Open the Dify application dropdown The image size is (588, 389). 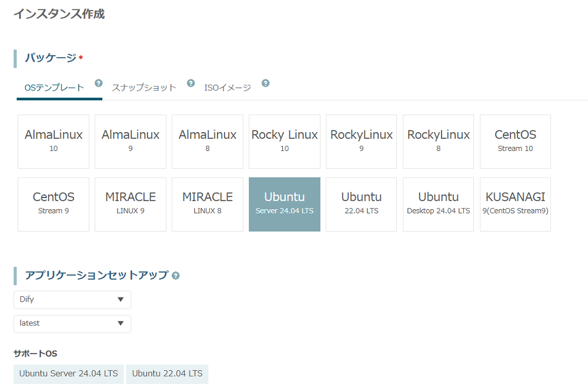coord(72,300)
